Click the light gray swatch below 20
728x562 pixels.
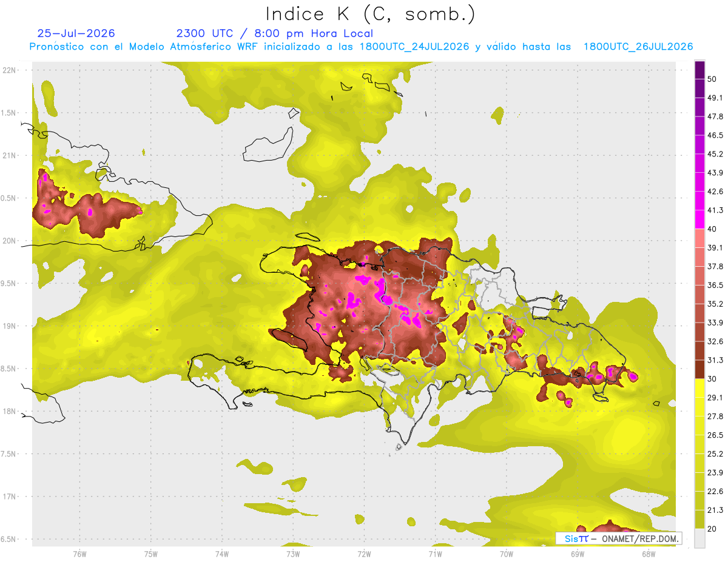(699, 538)
